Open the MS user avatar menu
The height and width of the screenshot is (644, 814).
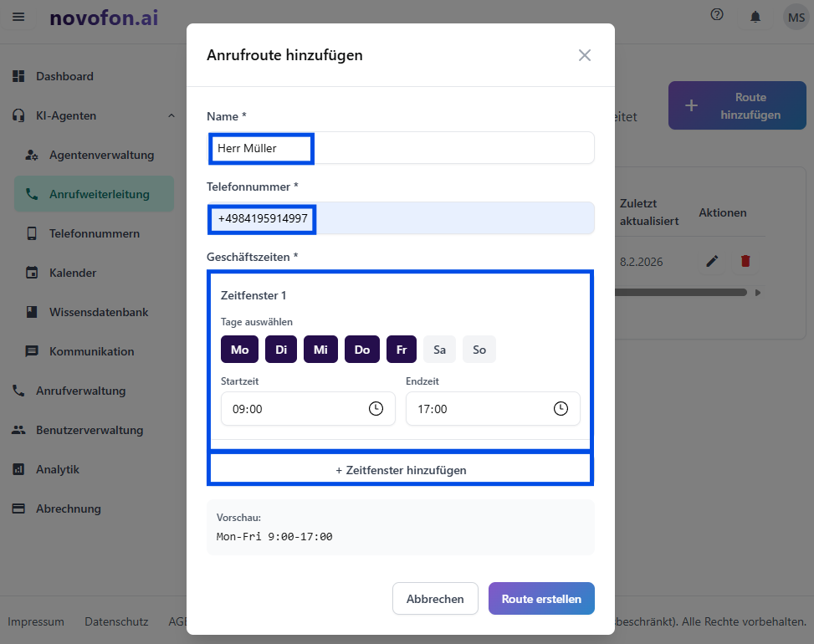pos(795,17)
